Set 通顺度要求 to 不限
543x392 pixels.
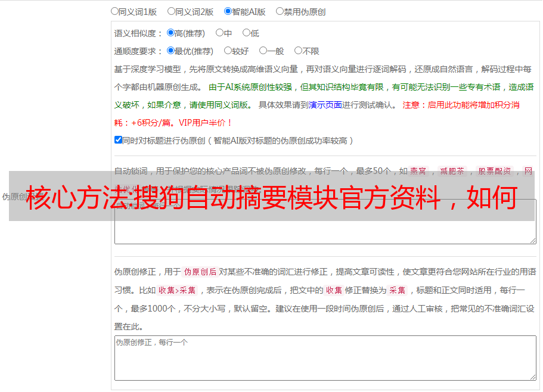298,51
